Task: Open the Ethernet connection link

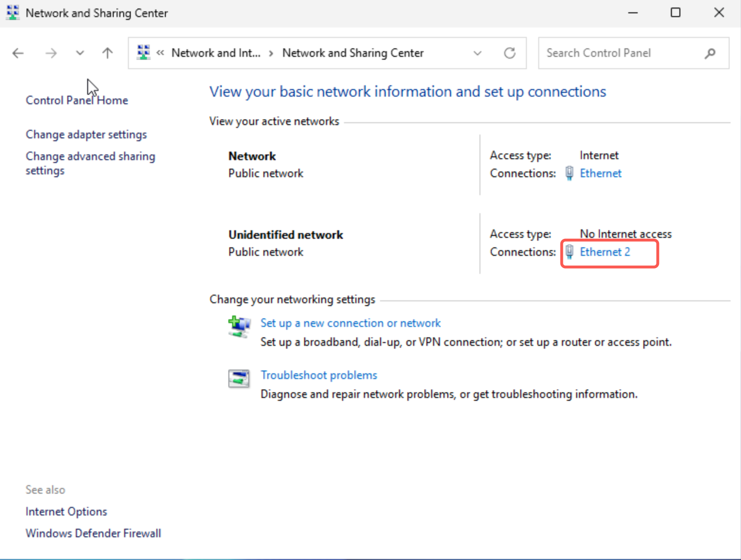Action: 601,173
